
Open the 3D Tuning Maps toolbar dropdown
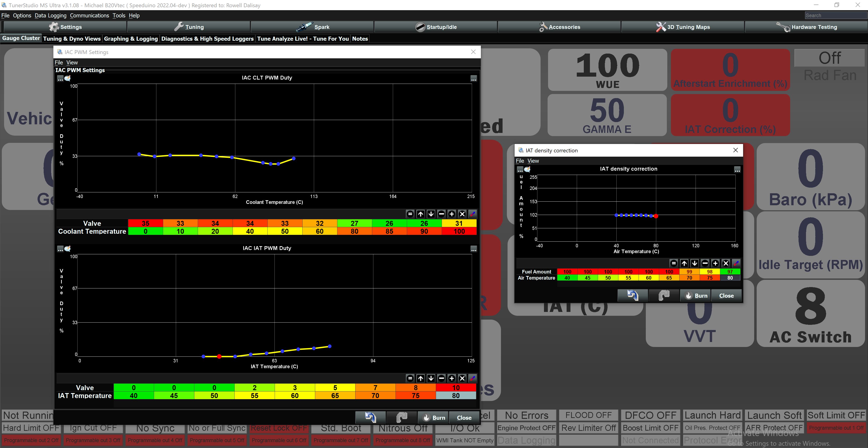point(683,27)
